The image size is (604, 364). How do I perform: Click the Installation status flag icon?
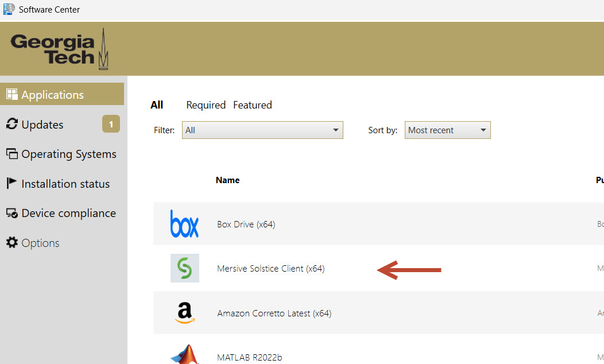coord(11,183)
